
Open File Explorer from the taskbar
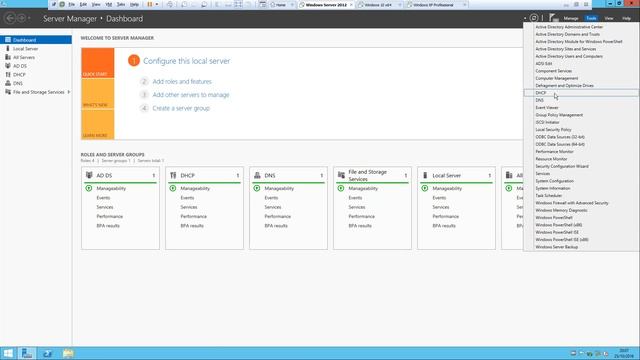tap(68, 353)
